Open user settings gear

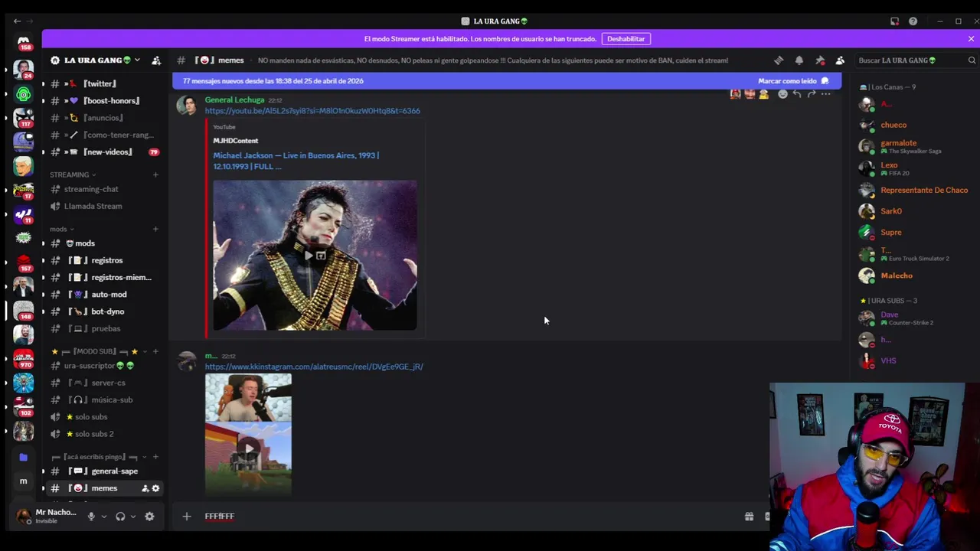(x=149, y=517)
